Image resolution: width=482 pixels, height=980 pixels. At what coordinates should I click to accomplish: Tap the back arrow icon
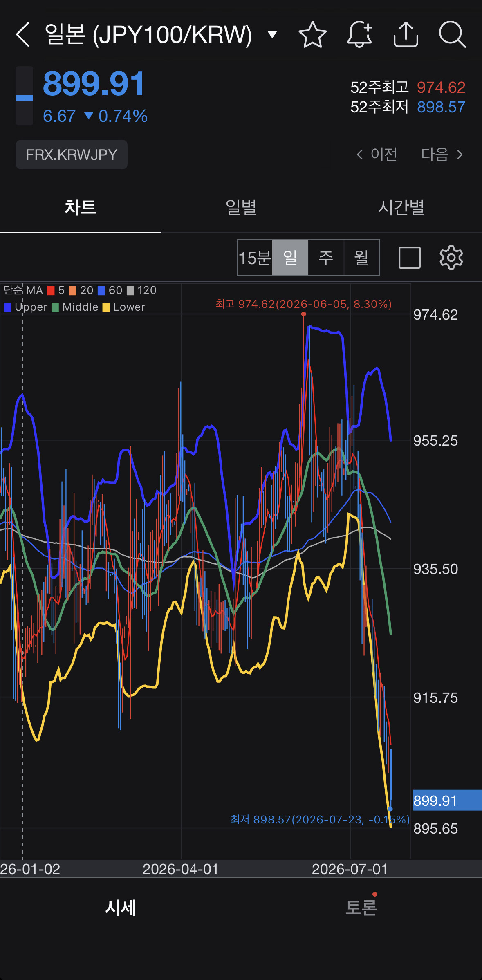click(23, 34)
